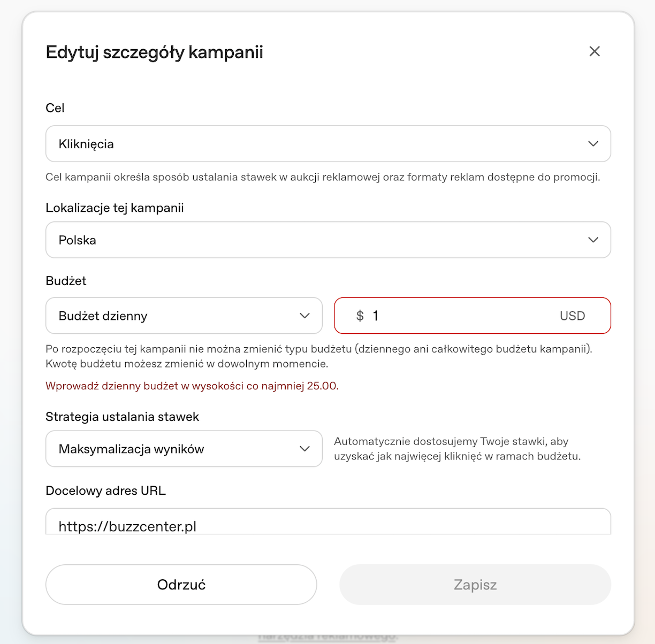Click into the Docelowy adres URL field
The width and height of the screenshot is (655, 644).
point(328,522)
